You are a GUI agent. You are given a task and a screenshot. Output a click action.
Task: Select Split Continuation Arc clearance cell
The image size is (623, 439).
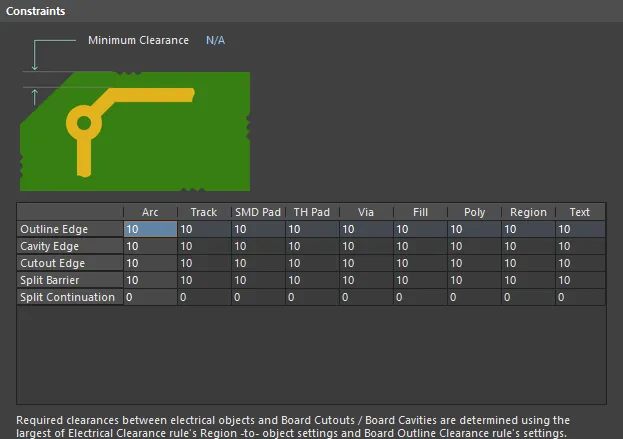[x=150, y=298]
